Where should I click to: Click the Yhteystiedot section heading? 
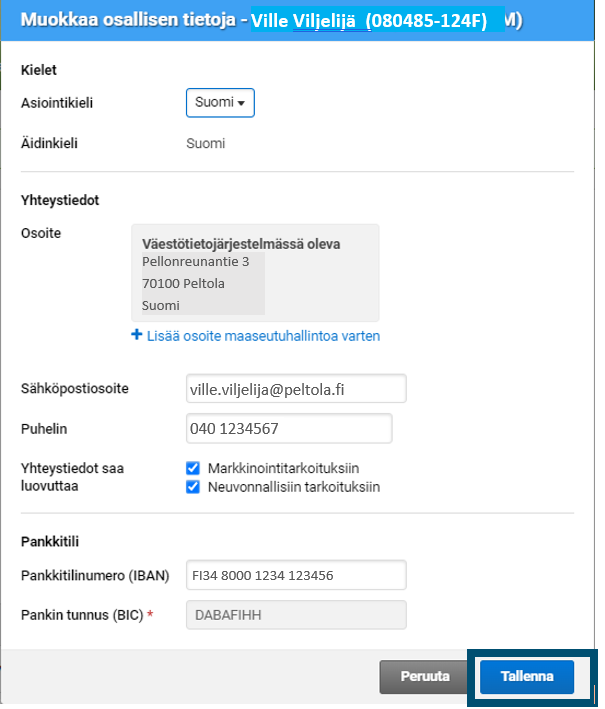[60, 200]
